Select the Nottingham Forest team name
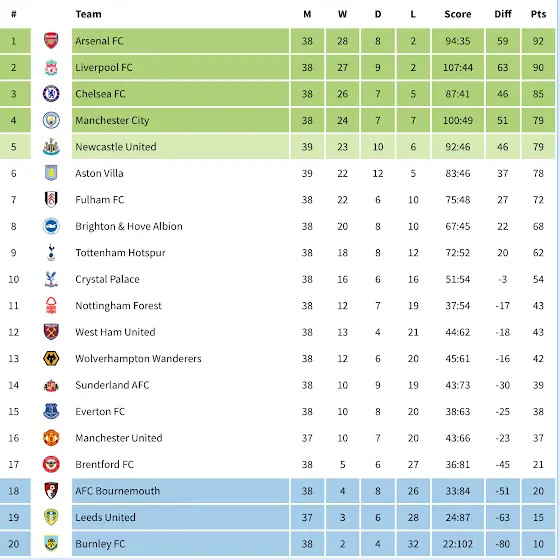The height and width of the screenshot is (560, 560). tap(119, 306)
